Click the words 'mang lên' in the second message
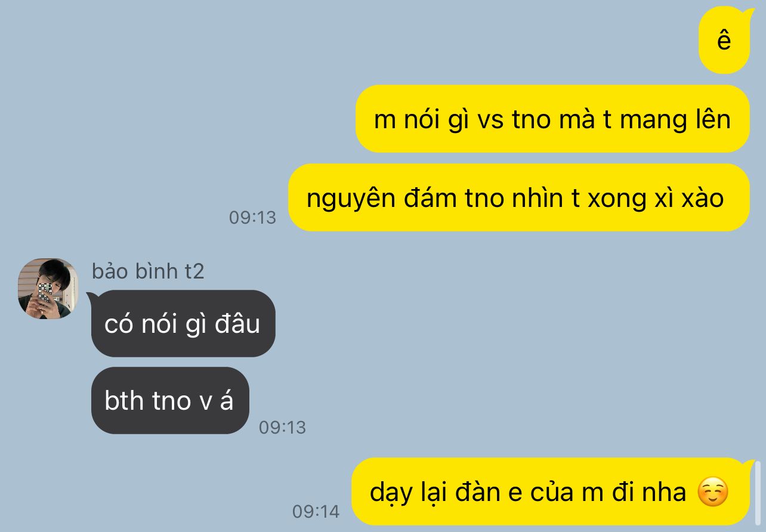766x532 pixels. (675, 120)
